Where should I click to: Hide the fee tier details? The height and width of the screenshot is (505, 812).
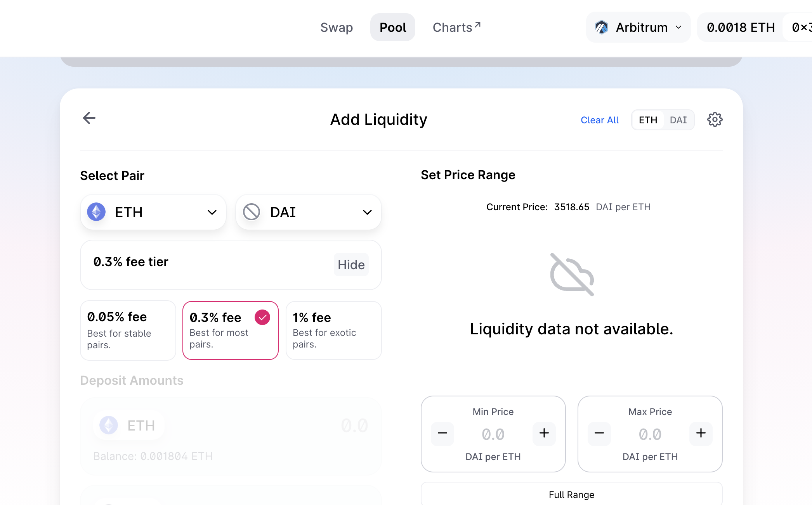click(x=350, y=265)
